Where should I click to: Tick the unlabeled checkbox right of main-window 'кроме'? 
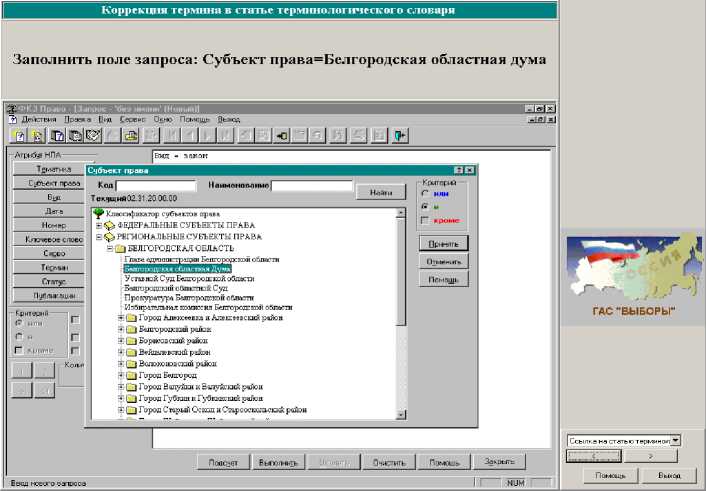[x=75, y=350]
